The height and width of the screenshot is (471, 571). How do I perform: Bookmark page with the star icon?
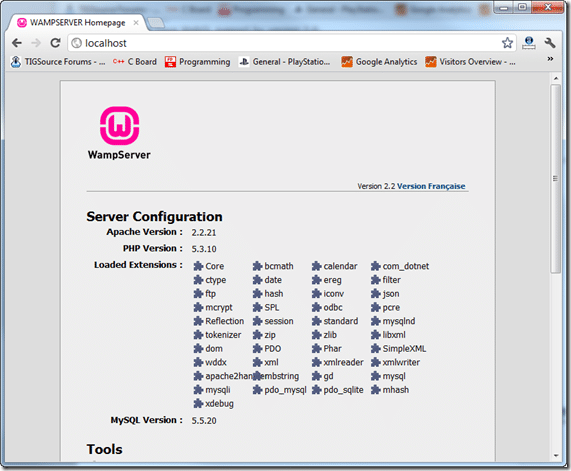tap(507, 43)
